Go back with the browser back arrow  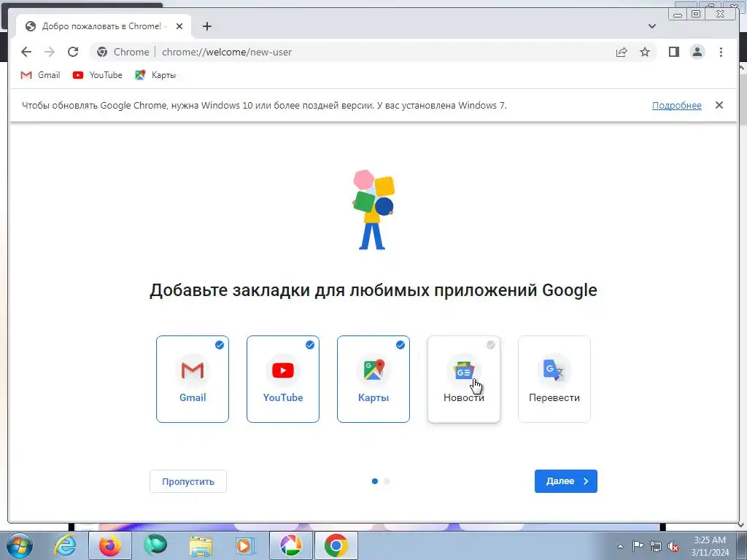[26, 52]
